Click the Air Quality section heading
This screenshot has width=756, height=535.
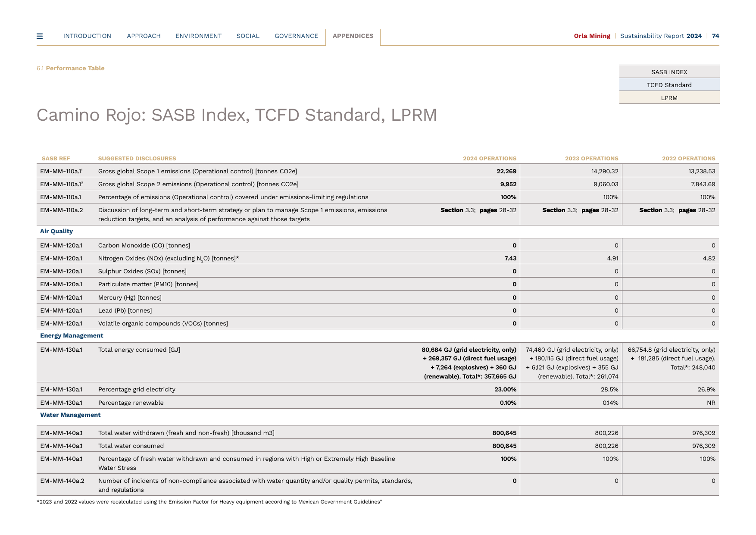(x=56, y=231)
